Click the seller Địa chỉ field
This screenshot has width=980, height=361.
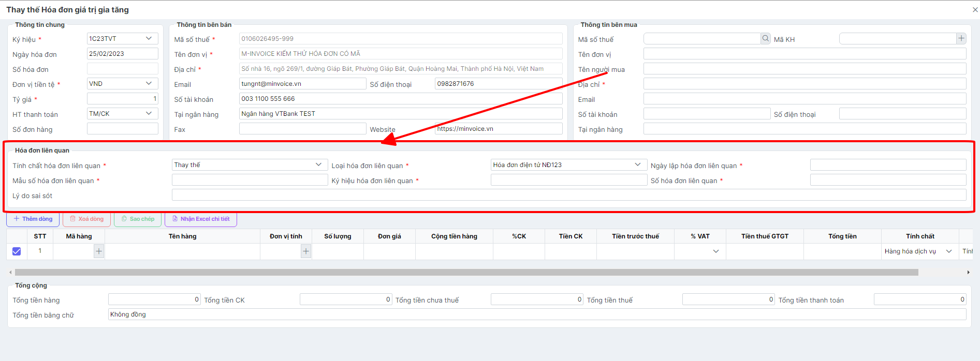pyautogui.click(x=401, y=69)
